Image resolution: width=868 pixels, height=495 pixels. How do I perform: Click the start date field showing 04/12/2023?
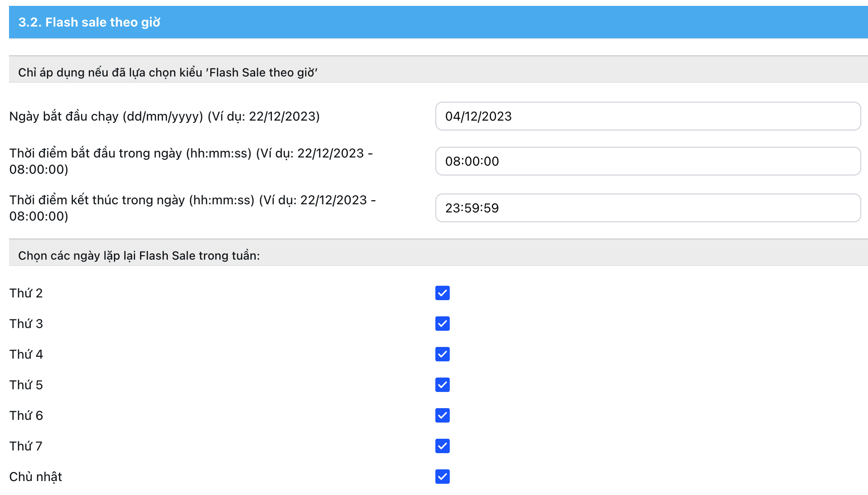[x=647, y=116]
